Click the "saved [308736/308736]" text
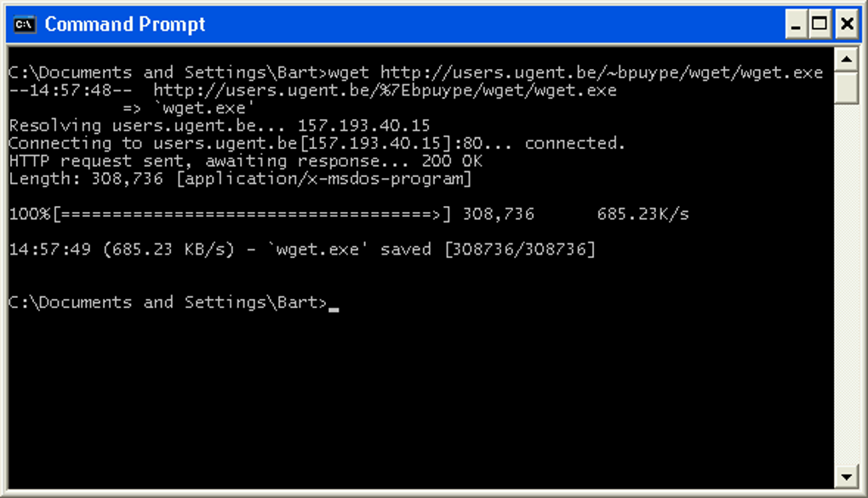Image resolution: width=868 pixels, height=498 pixels. (488, 249)
